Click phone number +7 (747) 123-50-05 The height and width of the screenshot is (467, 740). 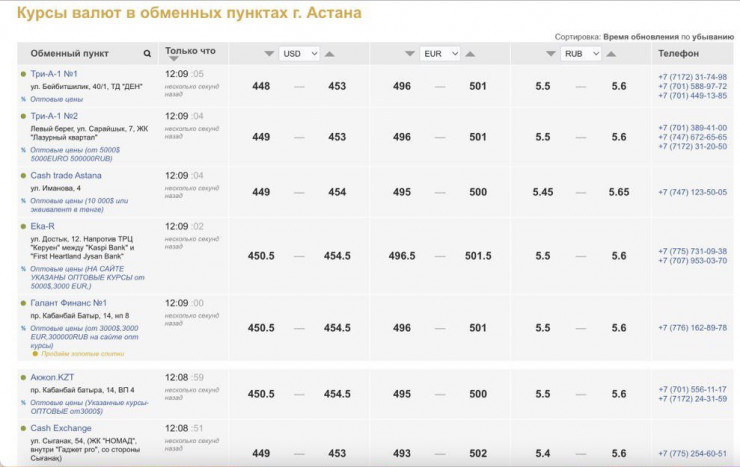pyautogui.click(x=692, y=192)
